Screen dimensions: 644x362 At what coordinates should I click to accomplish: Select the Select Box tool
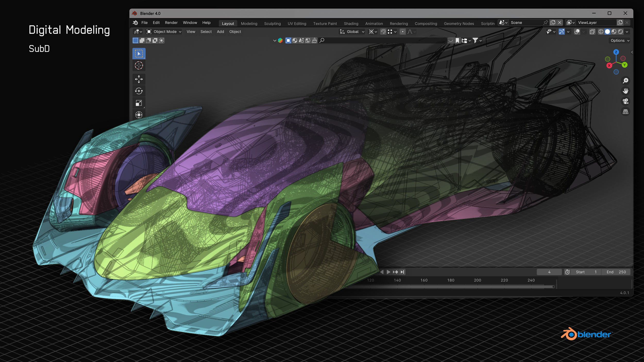139,54
